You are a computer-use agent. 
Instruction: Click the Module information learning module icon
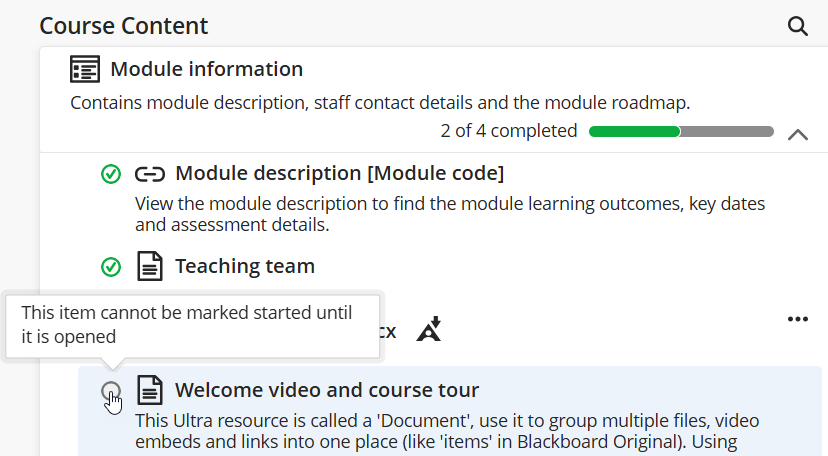click(86, 70)
